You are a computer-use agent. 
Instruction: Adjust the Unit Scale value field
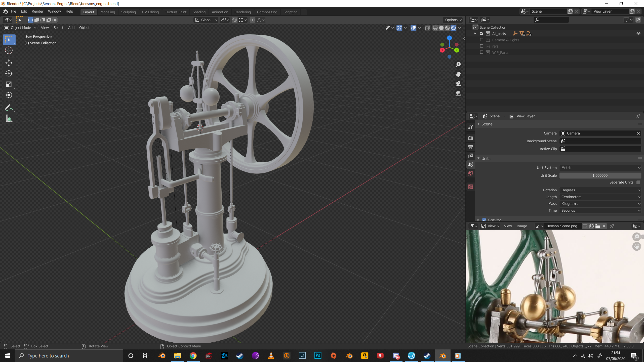600,175
